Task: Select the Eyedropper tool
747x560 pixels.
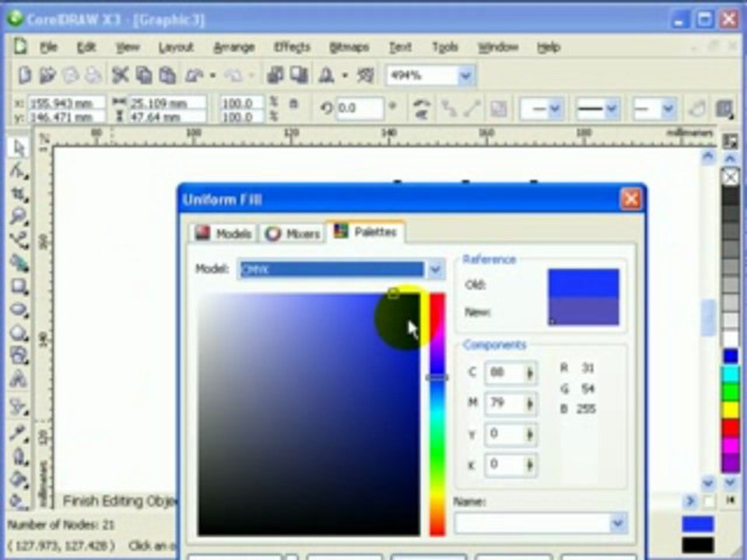Action: [x=18, y=433]
